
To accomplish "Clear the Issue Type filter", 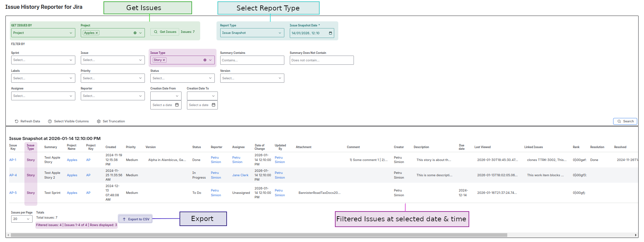I will (205, 60).
